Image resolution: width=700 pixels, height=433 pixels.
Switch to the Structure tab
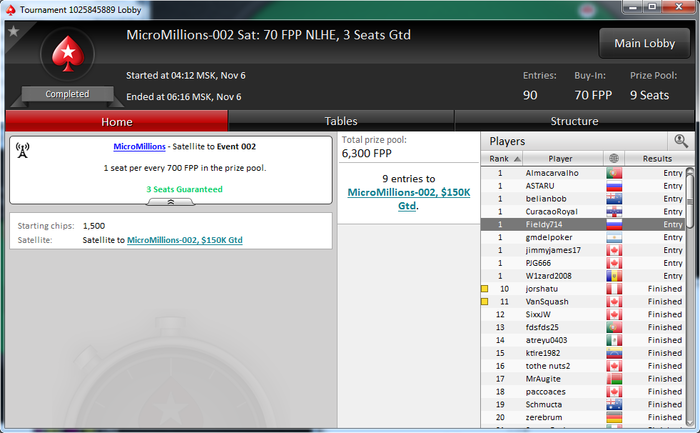click(x=574, y=121)
